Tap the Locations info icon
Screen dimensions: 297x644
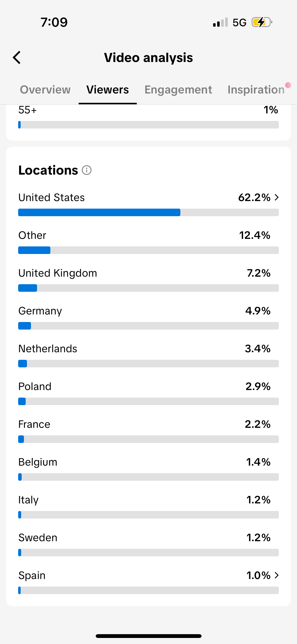(87, 170)
